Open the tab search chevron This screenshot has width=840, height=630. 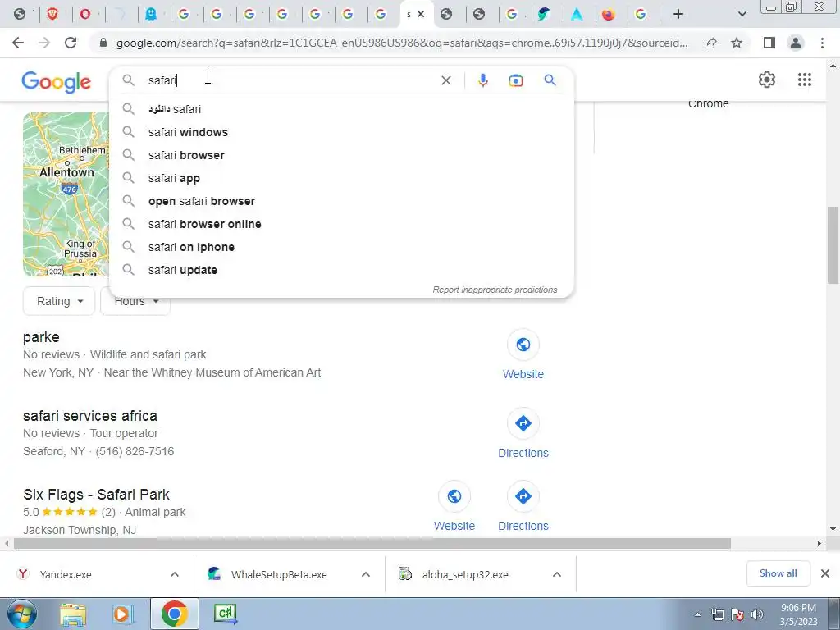coord(742,15)
